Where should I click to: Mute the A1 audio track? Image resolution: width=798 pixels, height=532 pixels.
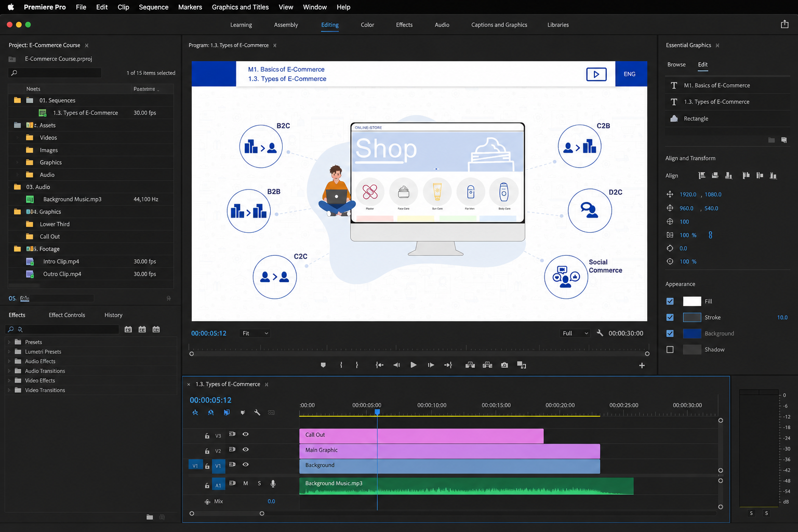(x=246, y=483)
